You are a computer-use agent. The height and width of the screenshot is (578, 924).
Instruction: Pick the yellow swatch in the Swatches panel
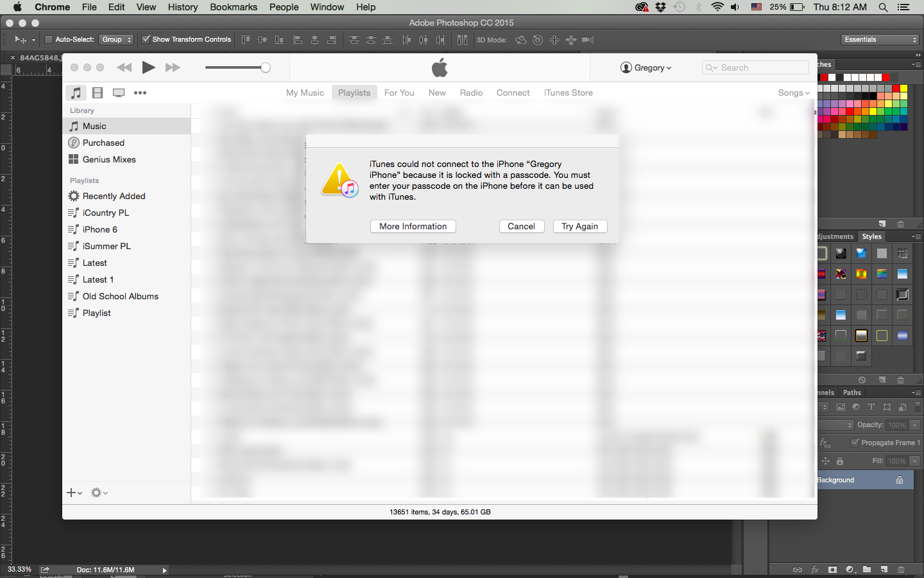pyautogui.click(x=903, y=88)
